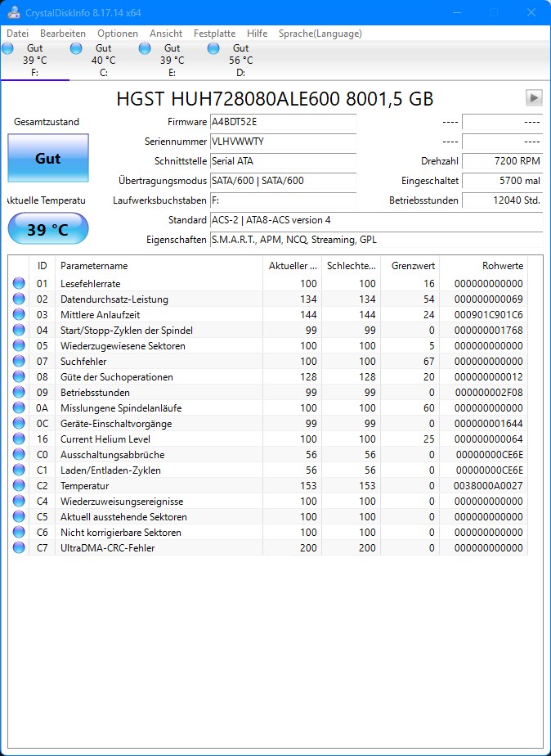Screen dimensions: 551x756
Task: Click the Parametername column header
Action: [x=159, y=266]
